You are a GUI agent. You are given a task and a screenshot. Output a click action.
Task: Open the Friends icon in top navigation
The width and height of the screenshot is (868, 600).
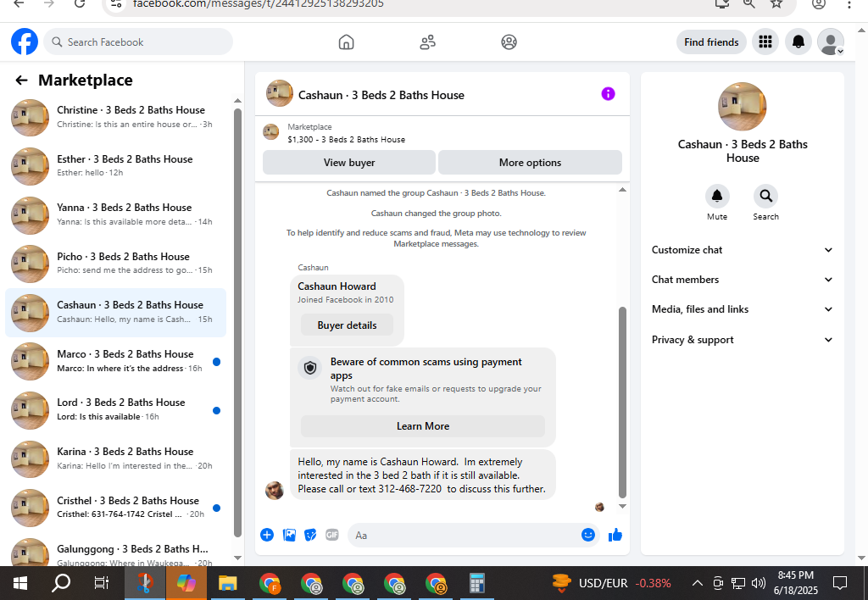point(427,42)
